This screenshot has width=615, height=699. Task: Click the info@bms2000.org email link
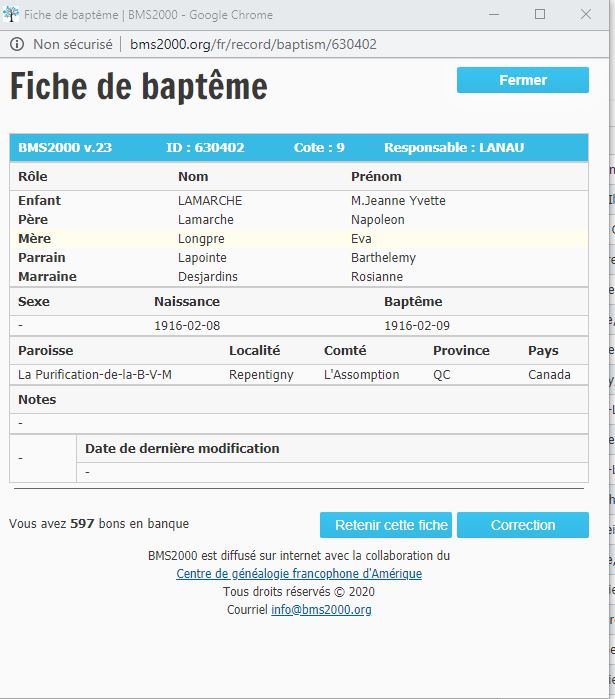coord(321,610)
